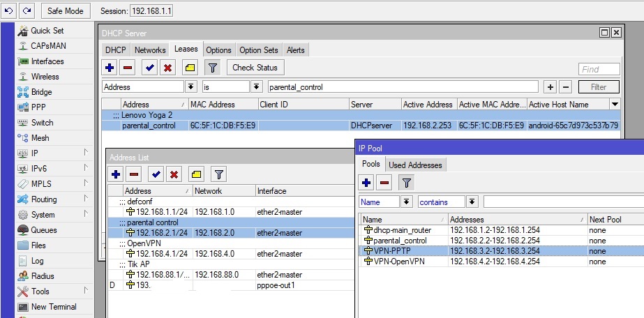This screenshot has height=318, width=644.
Task: Disable address in Address List with red X
Action: [x=174, y=175]
